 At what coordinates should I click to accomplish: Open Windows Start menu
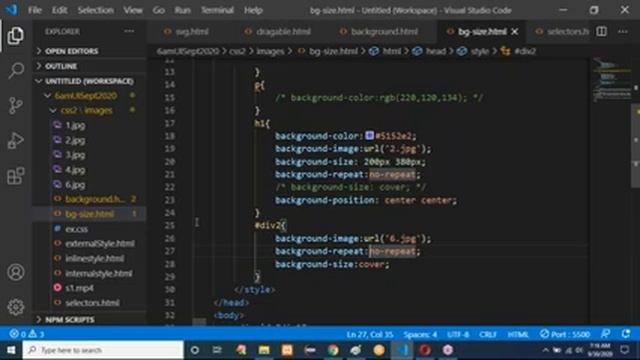pos(11,350)
